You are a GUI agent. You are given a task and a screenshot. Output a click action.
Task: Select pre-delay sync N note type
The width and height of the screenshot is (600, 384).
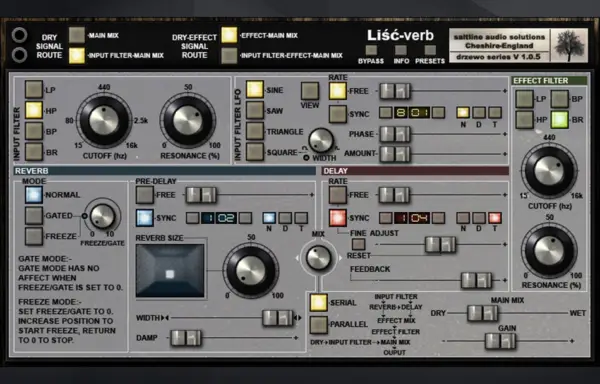(269, 218)
